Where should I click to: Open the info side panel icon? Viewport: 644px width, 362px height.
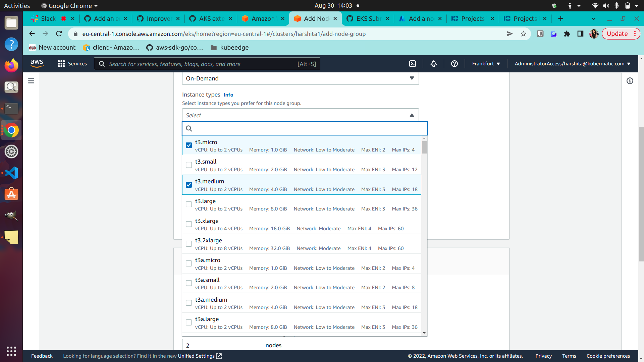coord(630,81)
